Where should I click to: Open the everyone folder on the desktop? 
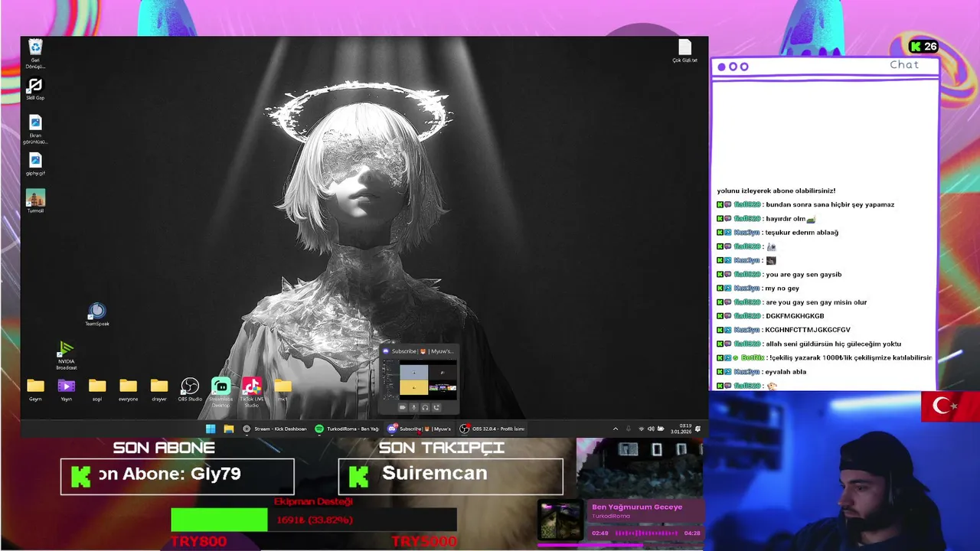click(128, 390)
